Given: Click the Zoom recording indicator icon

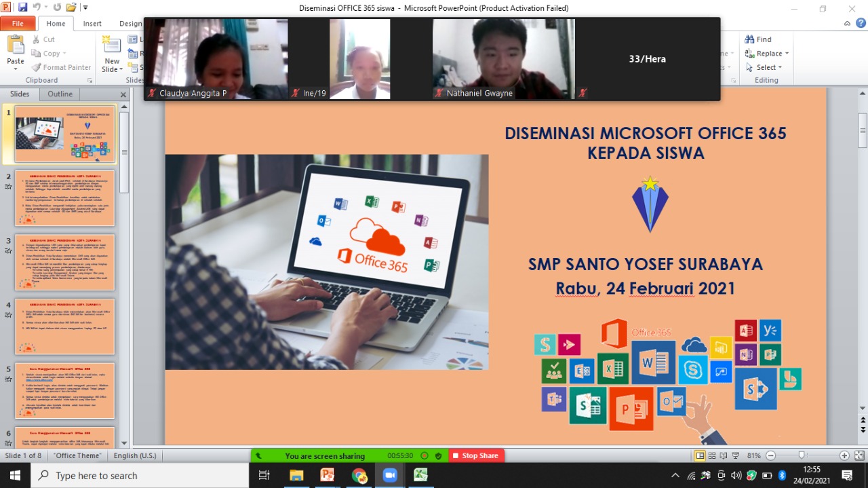Looking at the screenshot, I should click(x=425, y=456).
